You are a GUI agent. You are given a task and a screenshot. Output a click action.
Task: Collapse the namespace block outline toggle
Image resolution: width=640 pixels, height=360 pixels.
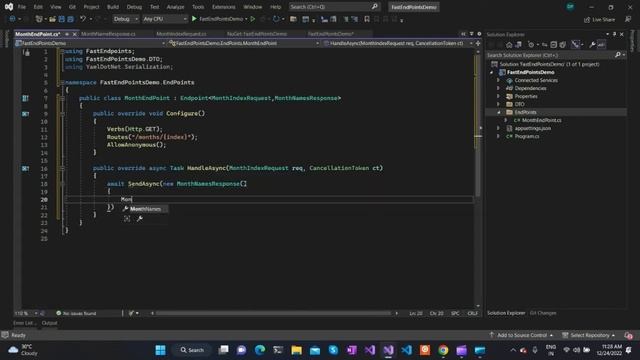[62, 82]
